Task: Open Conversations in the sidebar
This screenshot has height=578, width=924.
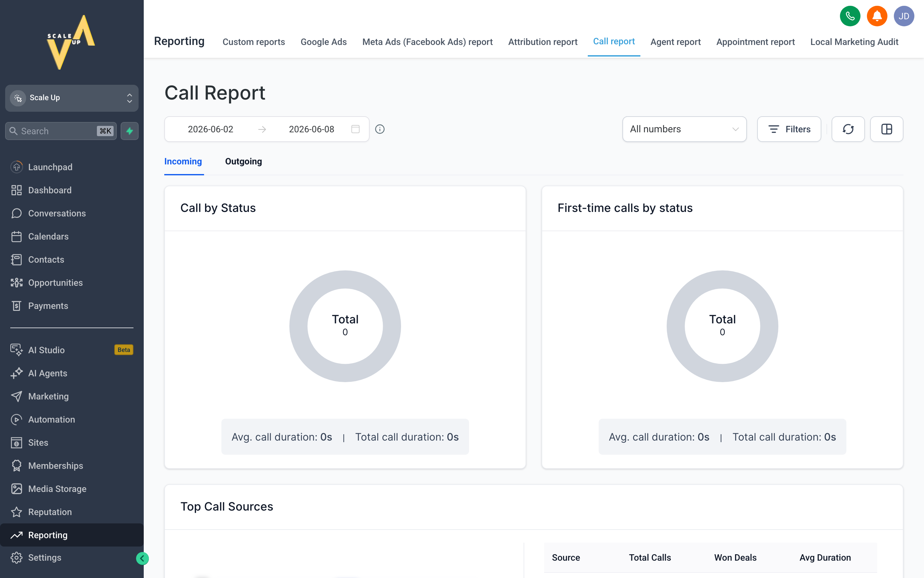Action: [72, 213]
